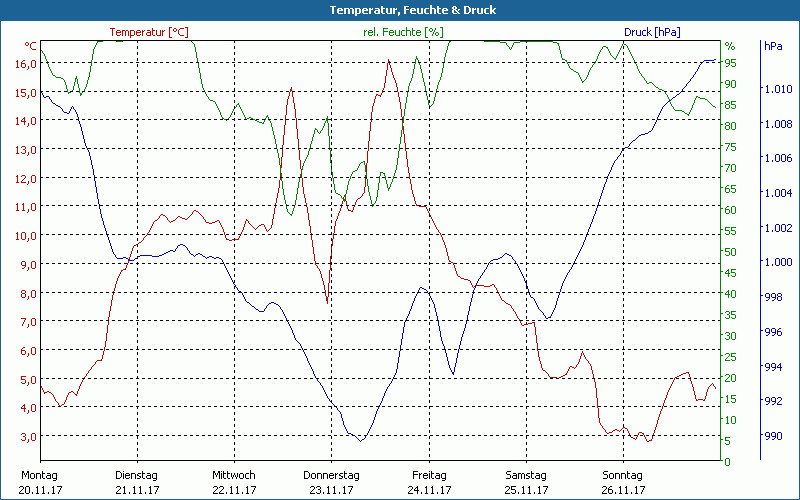Pick the Mittwoch 22.11.17 date label
The image size is (800, 500).
pos(234,482)
